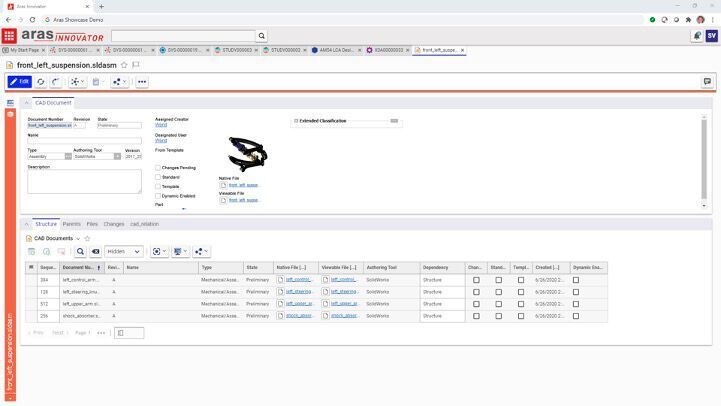The image size is (721, 406).
Task: Click the search magnifier icon in CAD Documents toolbar
Action: pos(81,251)
